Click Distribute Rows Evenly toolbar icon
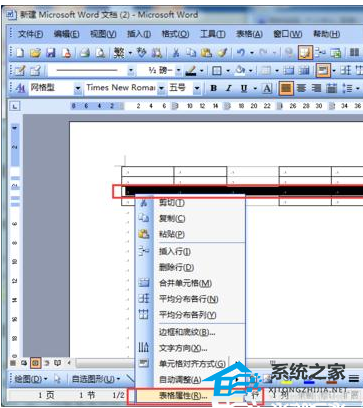363x408 pixels. click(346, 71)
